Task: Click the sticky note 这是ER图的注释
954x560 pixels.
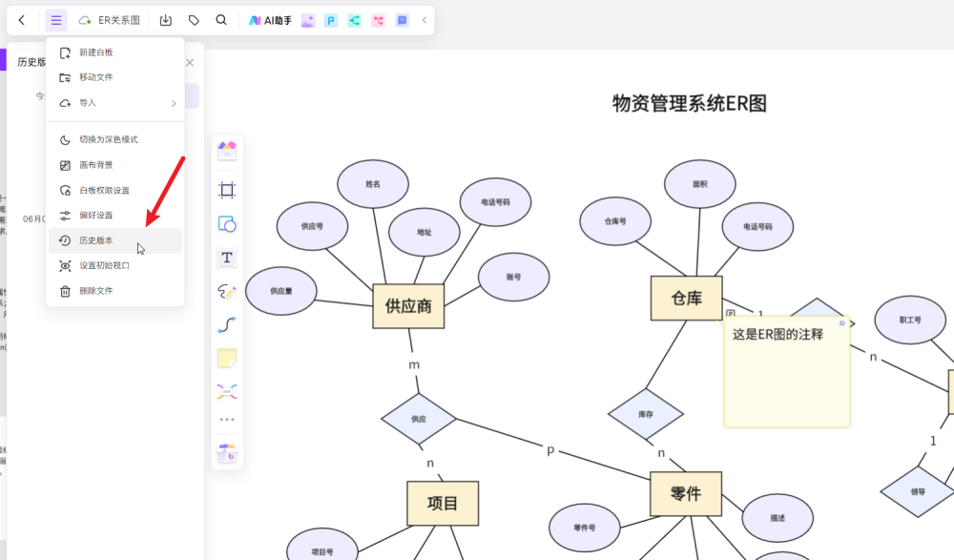Action: (787, 372)
